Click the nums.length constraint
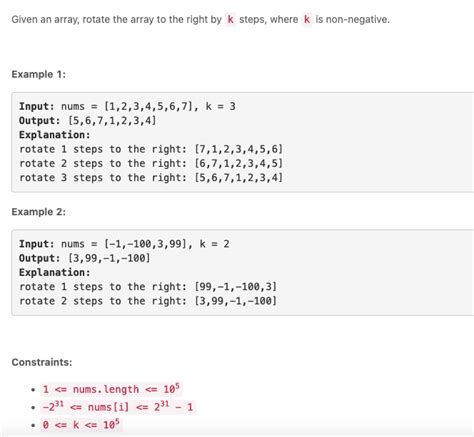The image size is (474, 437). tap(111, 389)
